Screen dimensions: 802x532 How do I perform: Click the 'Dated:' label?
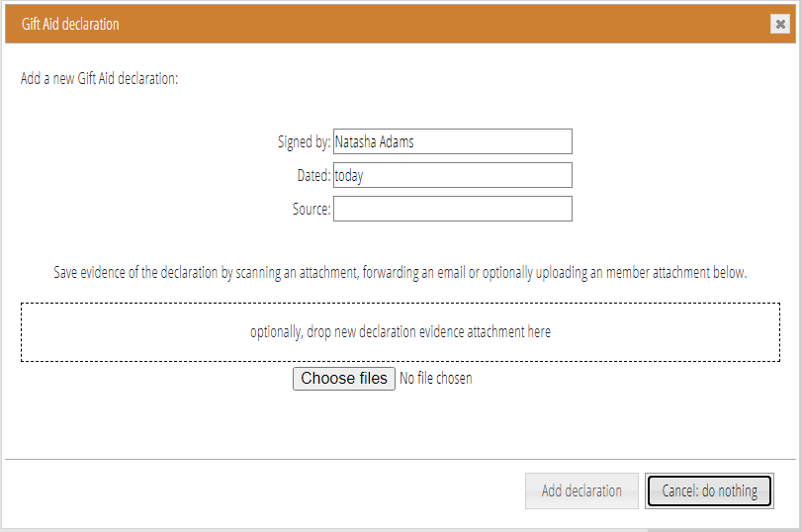313,175
